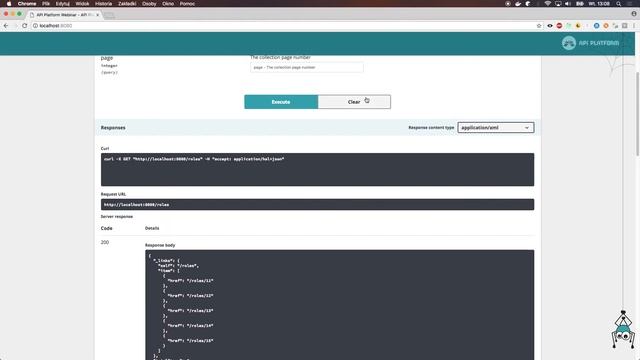Click the Responses section header

(113, 127)
